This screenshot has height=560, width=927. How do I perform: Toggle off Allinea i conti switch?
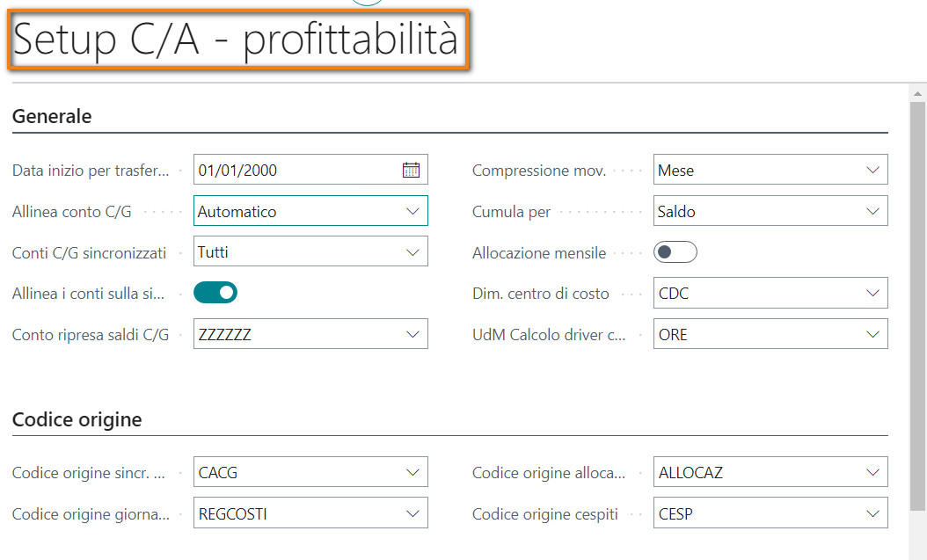coord(215,293)
